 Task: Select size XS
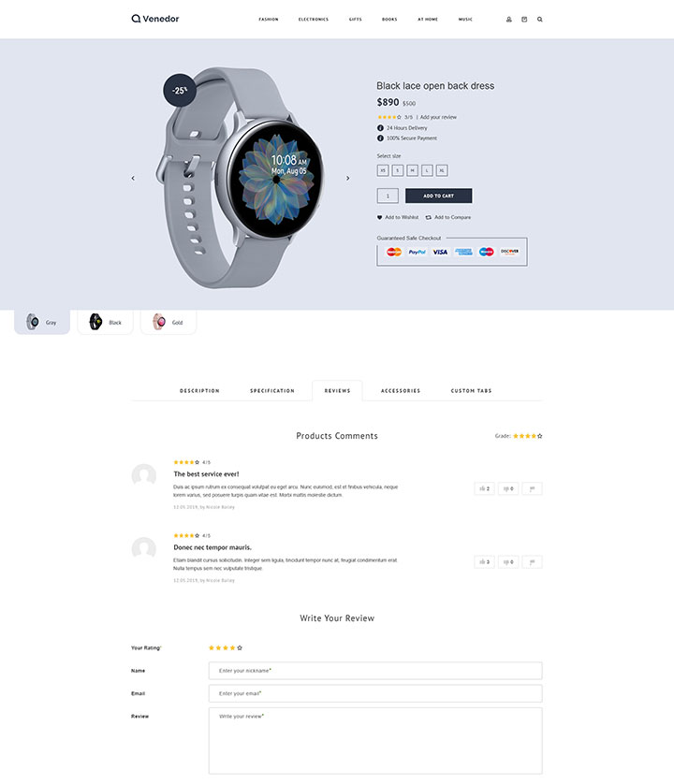[x=383, y=170]
